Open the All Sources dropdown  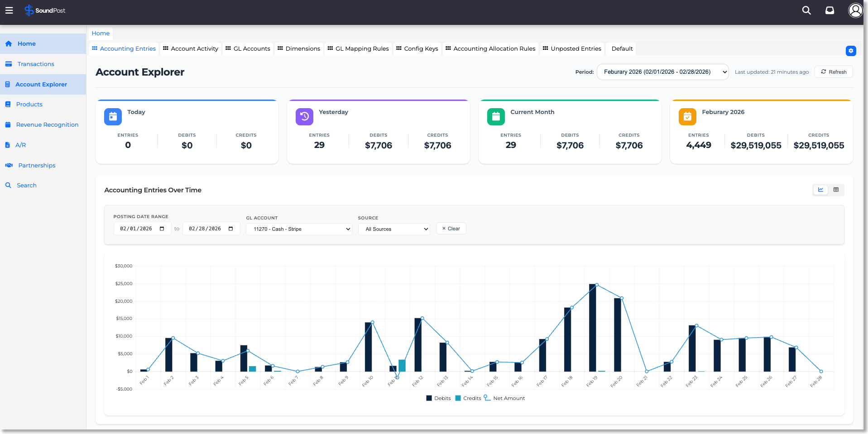pyautogui.click(x=394, y=229)
